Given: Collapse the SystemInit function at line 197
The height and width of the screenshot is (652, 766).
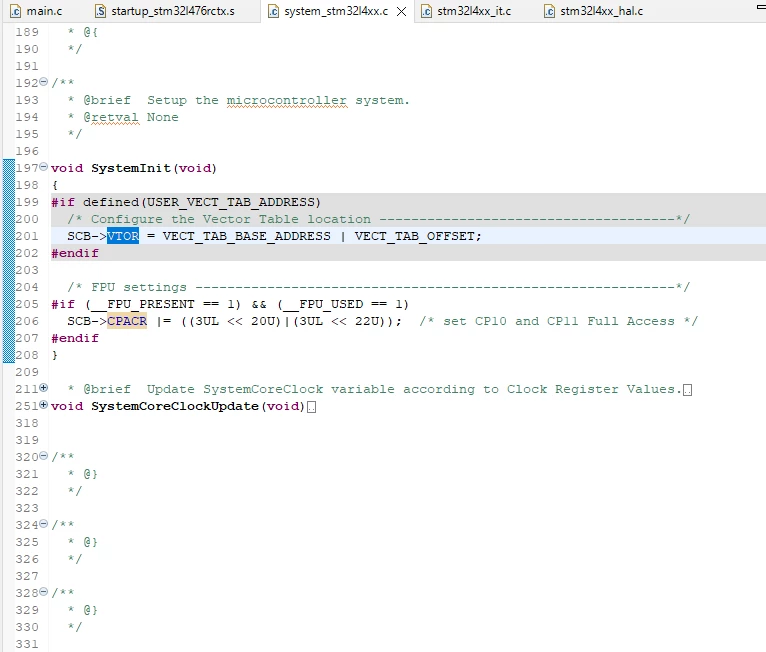Looking at the screenshot, I should (43, 167).
